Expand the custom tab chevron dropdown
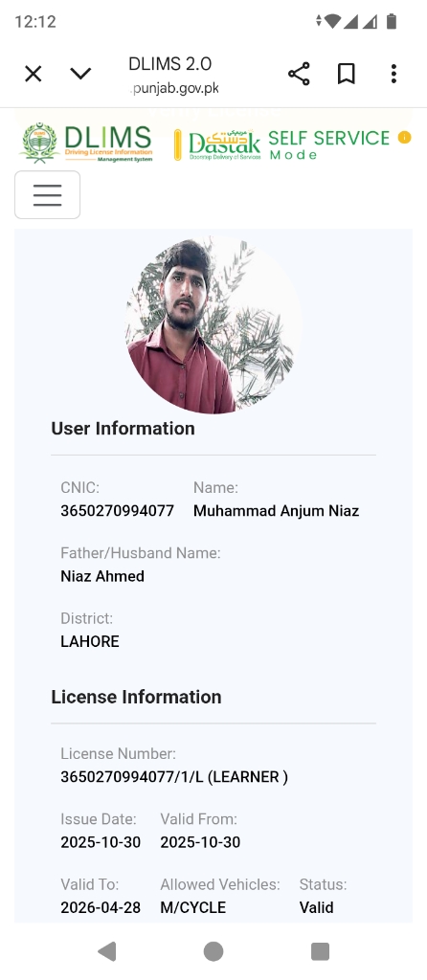This screenshot has width=427, height=980. coord(80,74)
